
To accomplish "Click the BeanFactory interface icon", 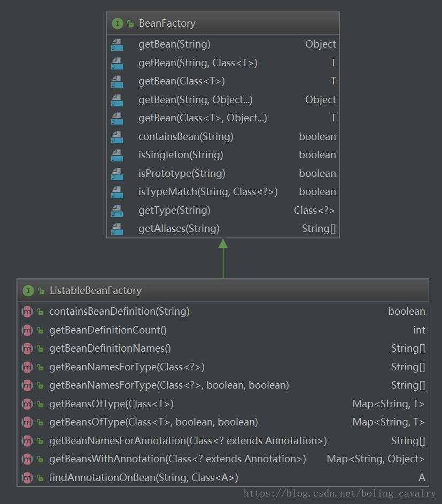I will point(118,24).
